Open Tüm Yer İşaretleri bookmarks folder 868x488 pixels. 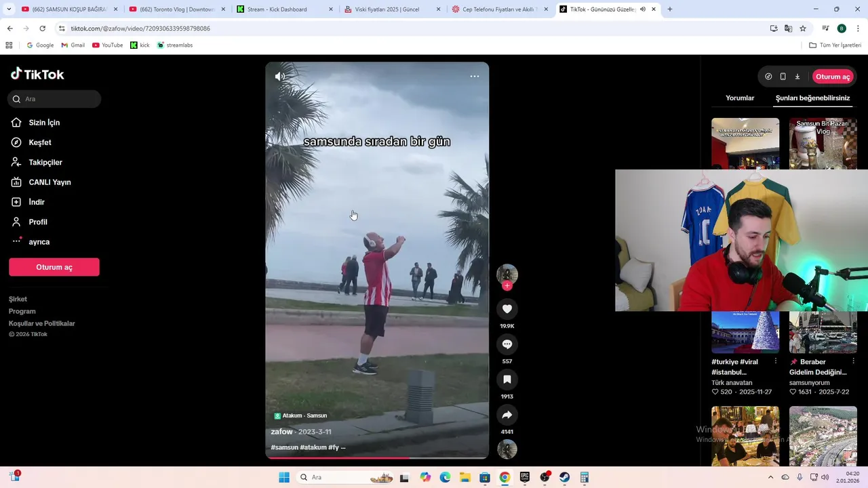[835, 45]
